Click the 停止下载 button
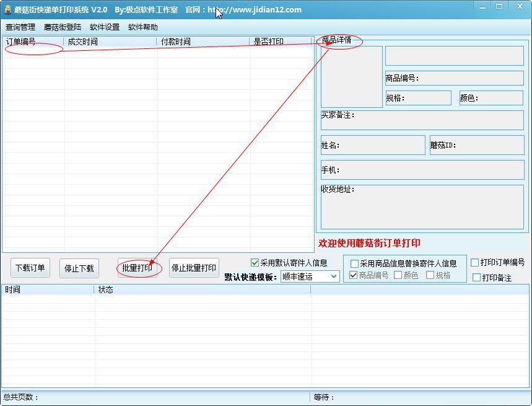532x406 pixels. click(79, 268)
